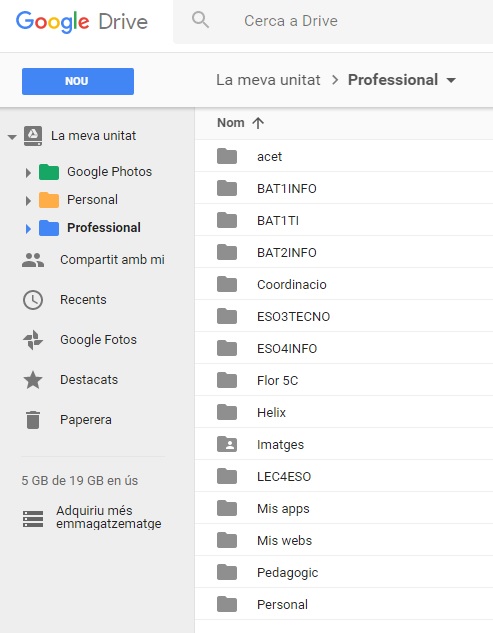493x633 pixels.
Task: Open Destacats starred items
Action: point(89,379)
